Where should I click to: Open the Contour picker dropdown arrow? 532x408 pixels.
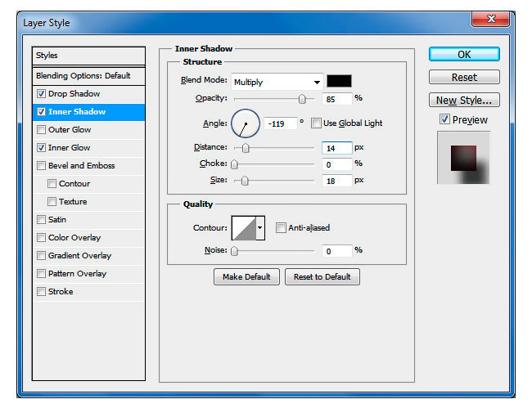click(x=260, y=228)
